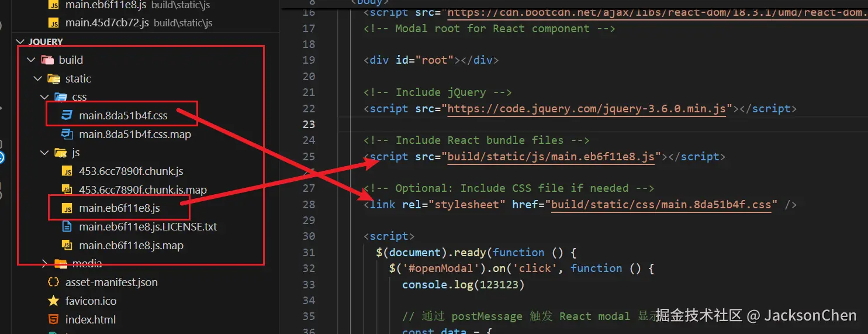This screenshot has width=868, height=334.
Task: Click the CSS file icon of main.8da51b4f.css
Action: click(67, 116)
